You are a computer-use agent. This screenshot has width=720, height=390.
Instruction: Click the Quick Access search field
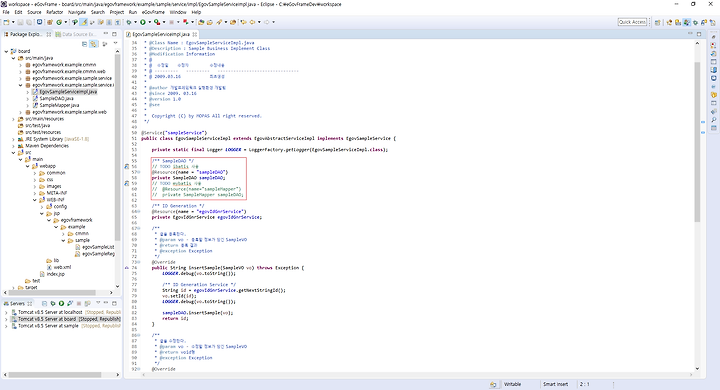point(632,22)
